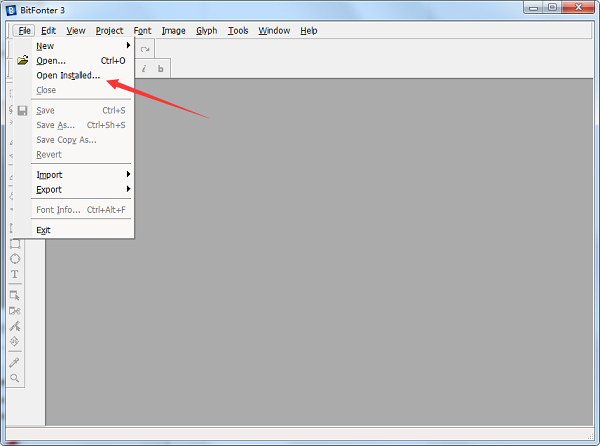Viewport: 600px width, 446px height.
Task: Click the Redo arrow toolbar icon
Action: pos(145,49)
